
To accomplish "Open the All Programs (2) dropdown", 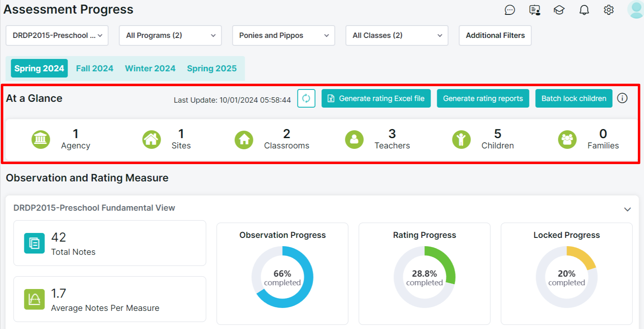I will pyautogui.click(x=171, y=35).
